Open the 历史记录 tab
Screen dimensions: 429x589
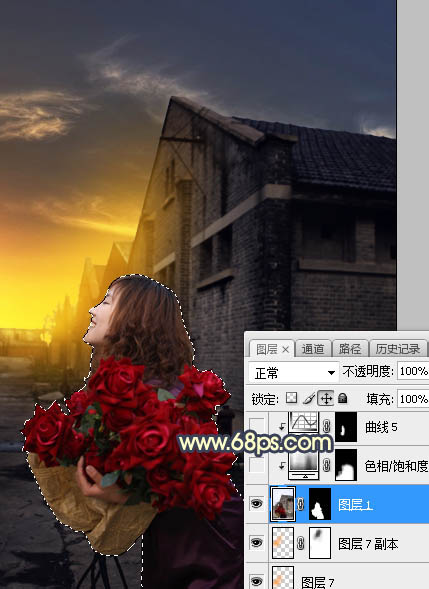pyautogui.click(x=398, y=349)
